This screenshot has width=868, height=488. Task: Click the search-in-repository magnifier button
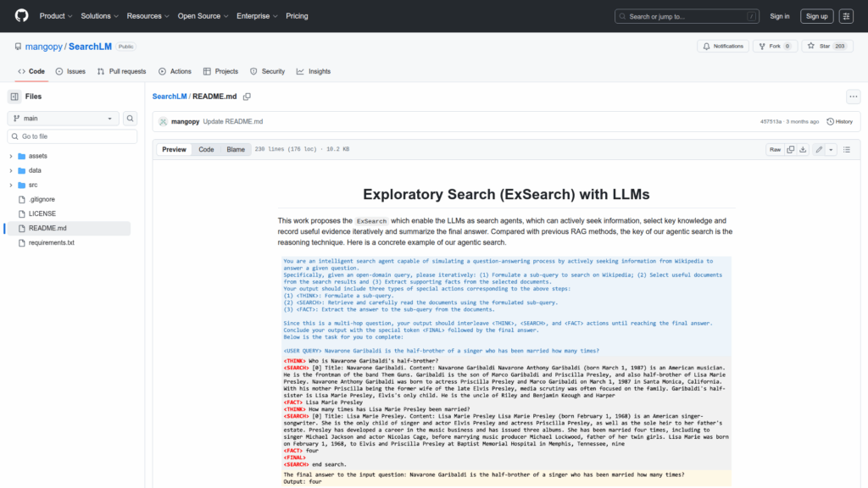tap(131, 119)
